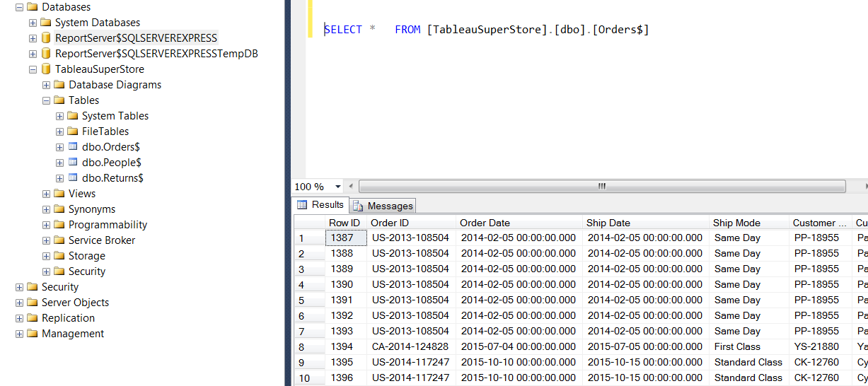The width and height of the screenshot is (868, 386).
Task: Click the dbo.Returns$ table icon
Action: (x=73, y=178)
